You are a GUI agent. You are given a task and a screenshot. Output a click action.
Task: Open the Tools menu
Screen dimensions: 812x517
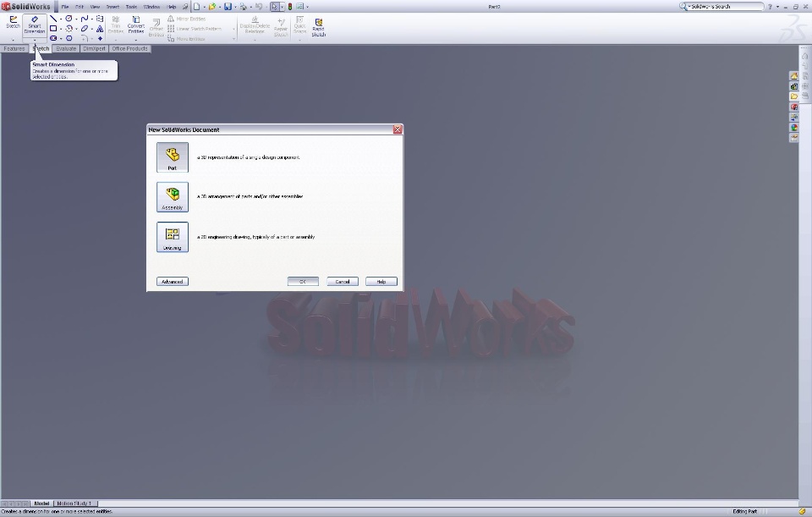[131, 7]
